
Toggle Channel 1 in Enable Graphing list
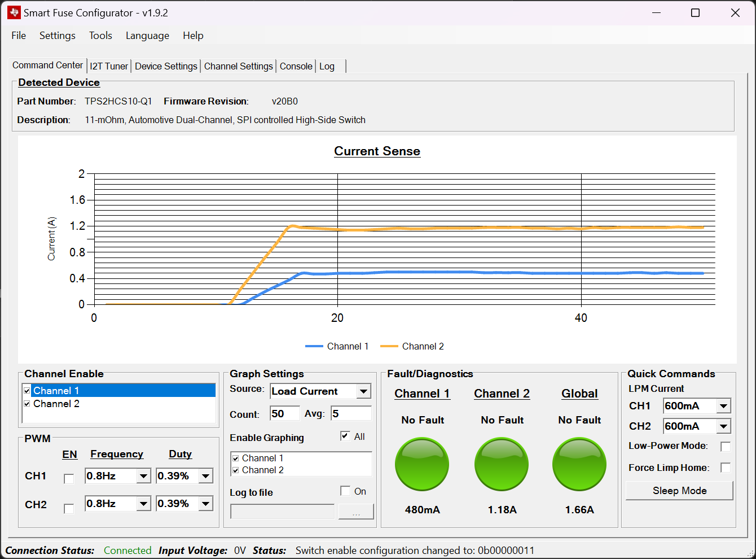pyautogui.click(x=236, y=458)
